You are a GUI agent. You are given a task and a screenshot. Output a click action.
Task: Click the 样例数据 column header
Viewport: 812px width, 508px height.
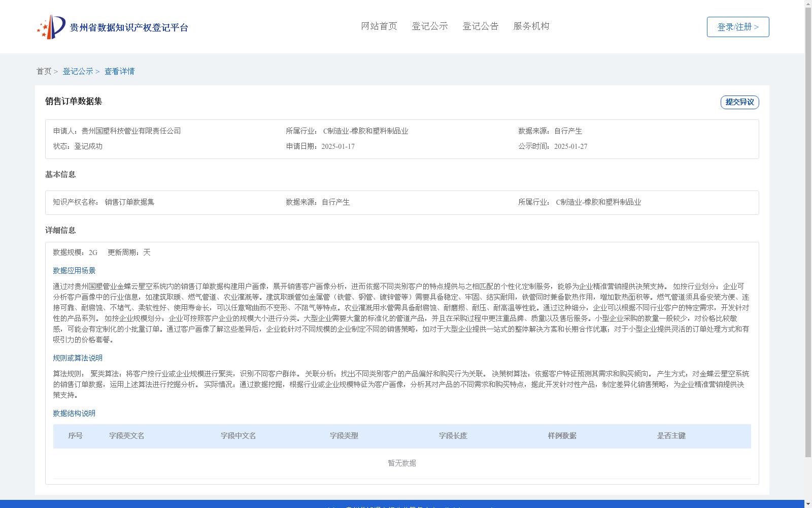point(562,436)
